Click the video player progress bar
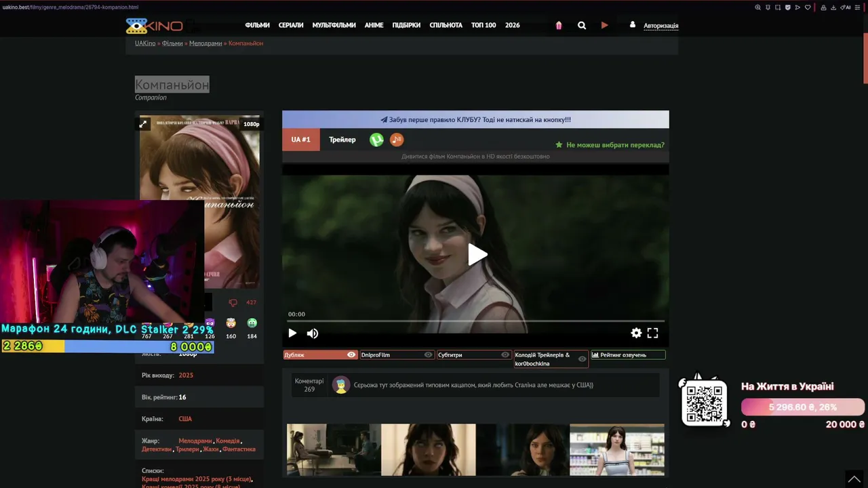Viewport: 868px width, 488px height. [x=475, y=321]
